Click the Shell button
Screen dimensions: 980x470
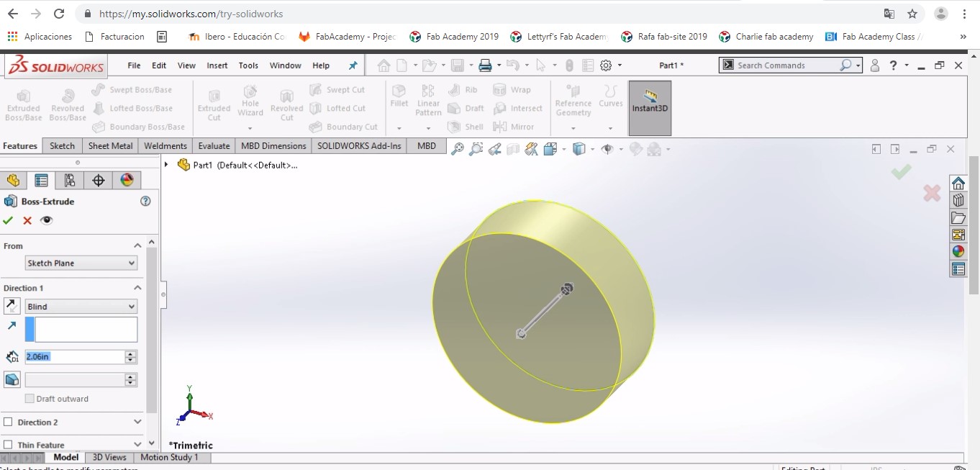click(x=466, y=127)
